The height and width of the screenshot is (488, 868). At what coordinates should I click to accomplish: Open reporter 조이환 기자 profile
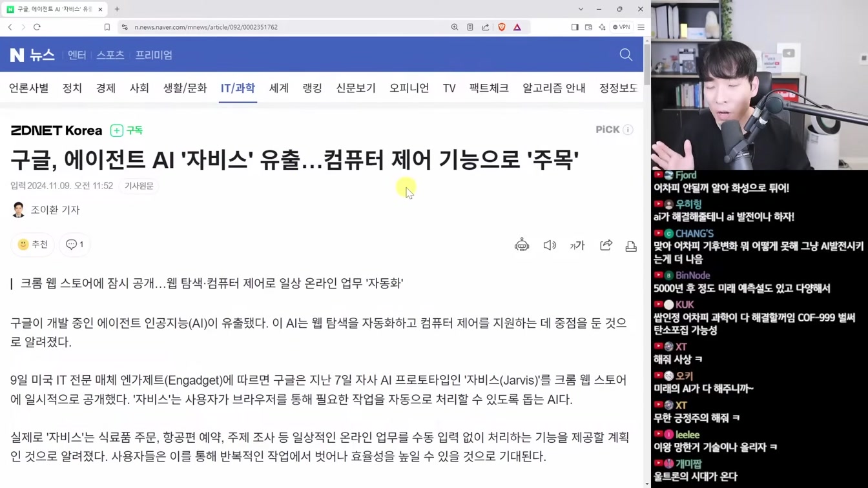45,210
